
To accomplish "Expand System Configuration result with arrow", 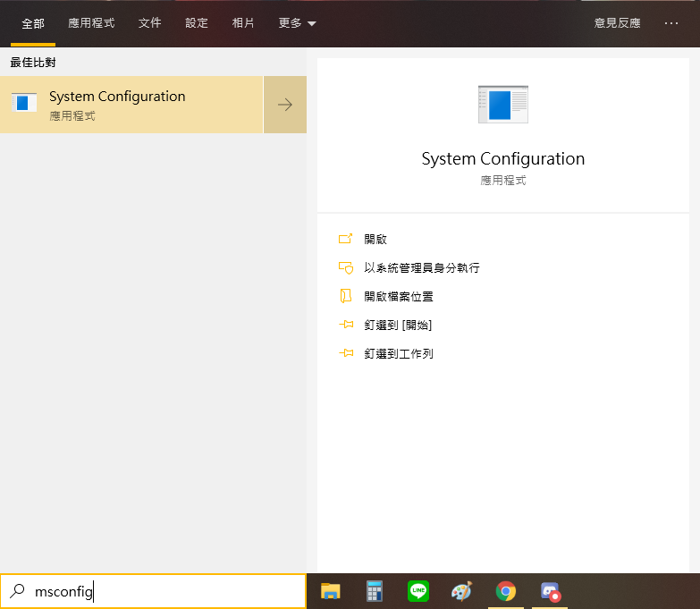I will 285,105.
